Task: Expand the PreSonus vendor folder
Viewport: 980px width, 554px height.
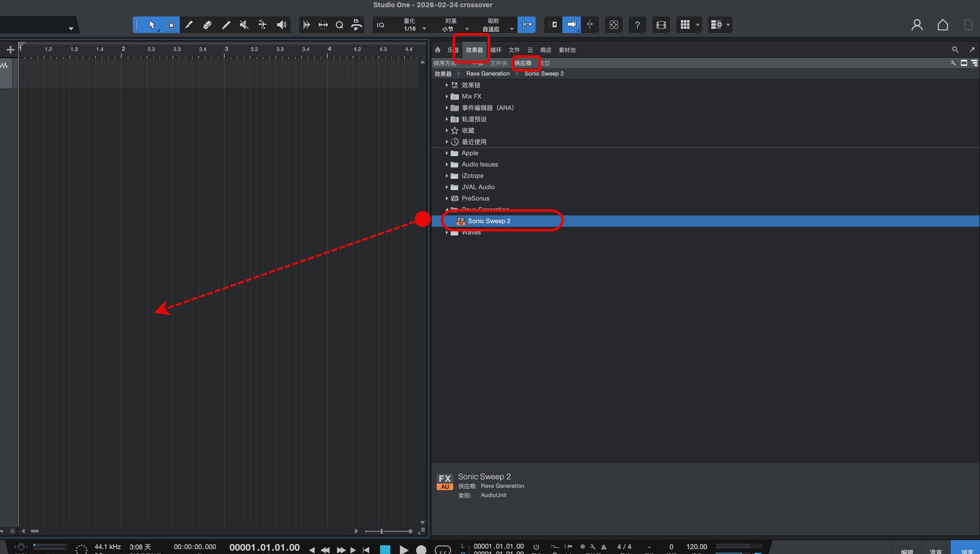Action: [447, 198]
